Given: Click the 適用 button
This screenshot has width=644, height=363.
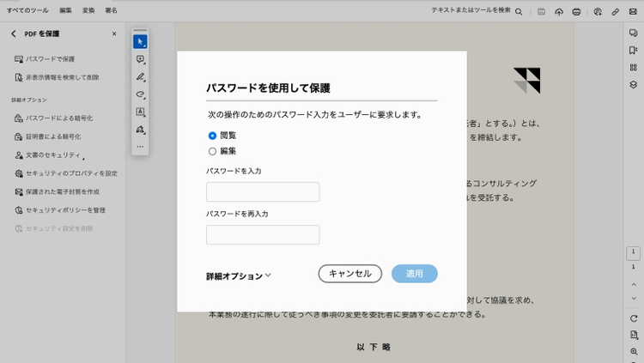Looking at the screenshot, I should tap(415, 274).
